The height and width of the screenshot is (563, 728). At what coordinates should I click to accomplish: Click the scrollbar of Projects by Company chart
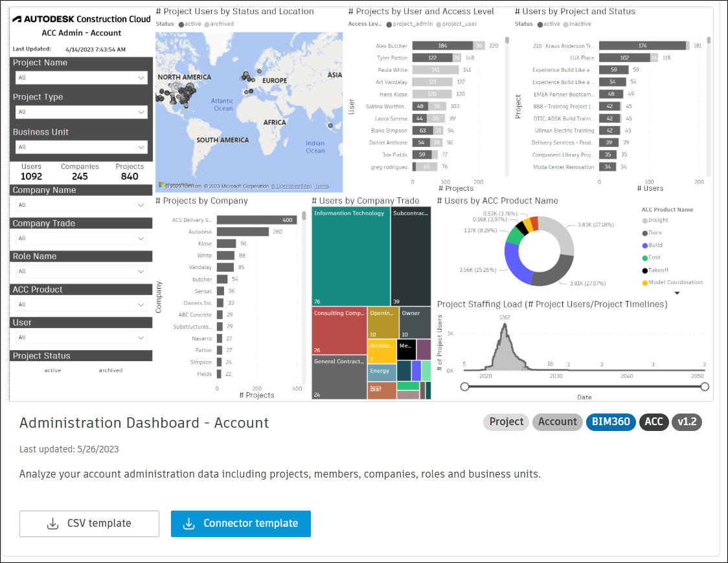click(304, 215)
